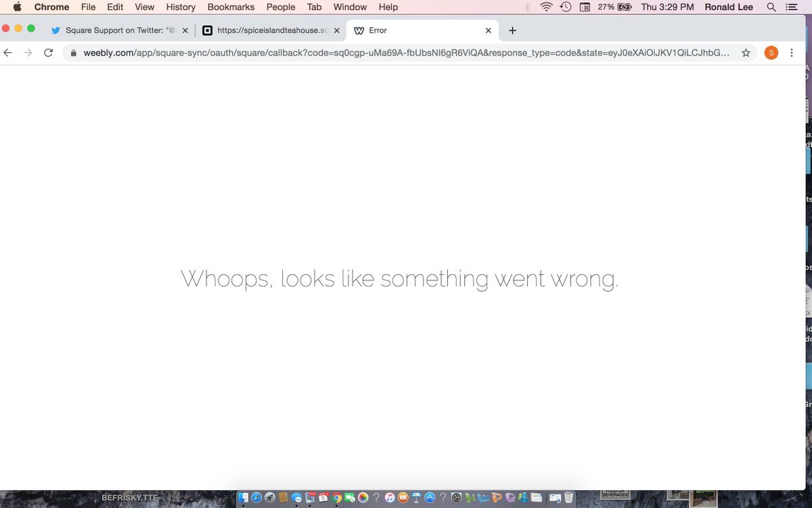This screenshot has width=812, height=508.
Task: Open the Bookmarks menu
Action: [231, 7]
